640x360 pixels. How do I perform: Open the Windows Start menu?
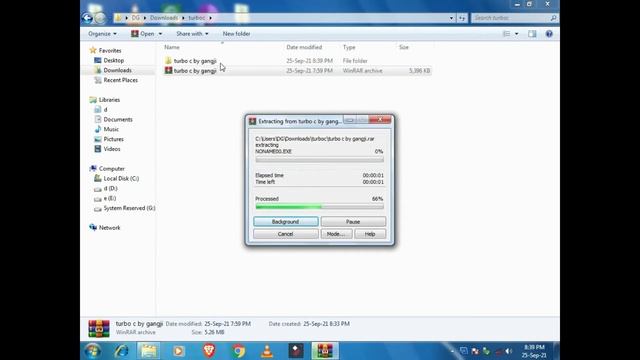point(93,351)
